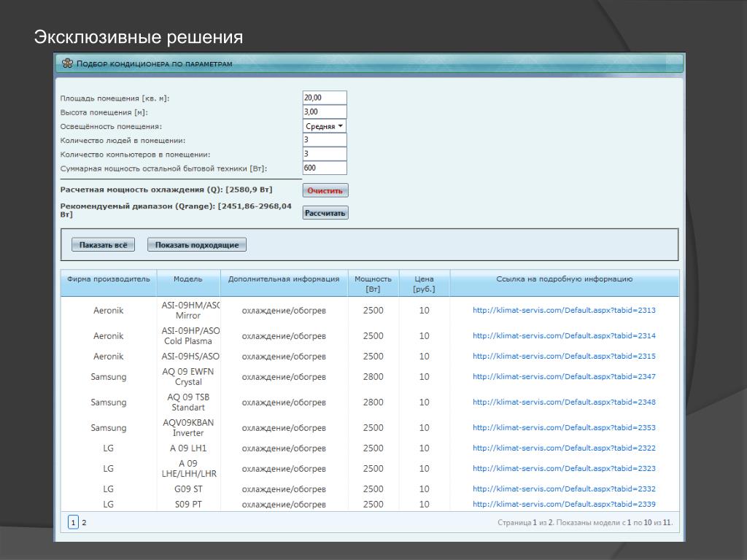Click power 2800 in the AQ 09 EWFN Crystal row
This screenshot has width=747, height=560.
click(x=373, y=377)
